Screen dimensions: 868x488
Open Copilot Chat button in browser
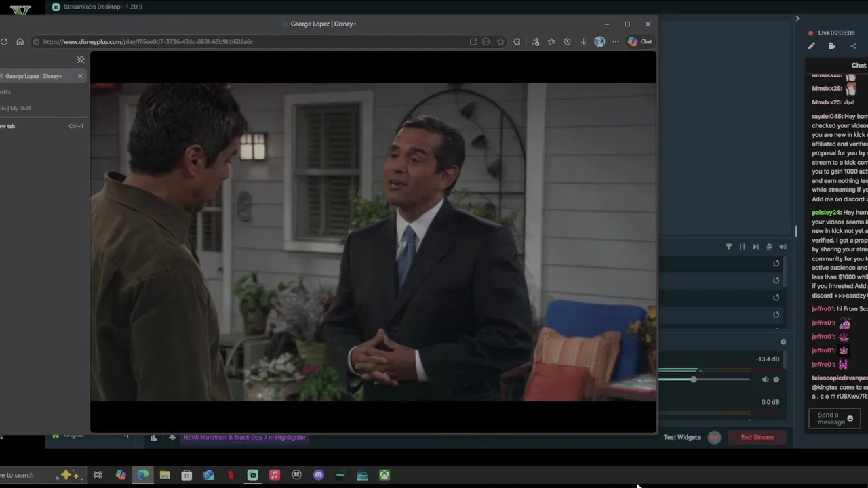coord(639,41)
